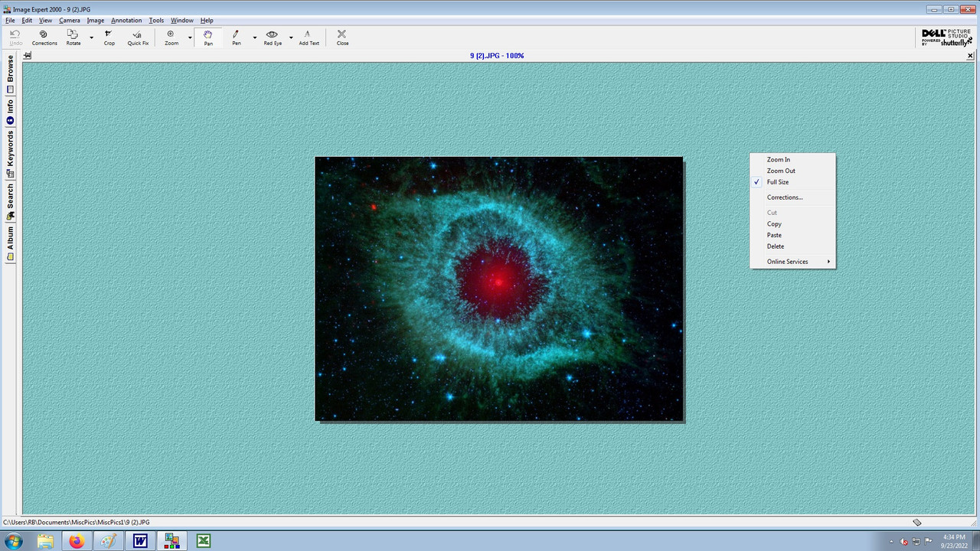Click the greyed Undo toolbar icon
Viewport: 980px width, 551px height.
[x=15, y=37]
